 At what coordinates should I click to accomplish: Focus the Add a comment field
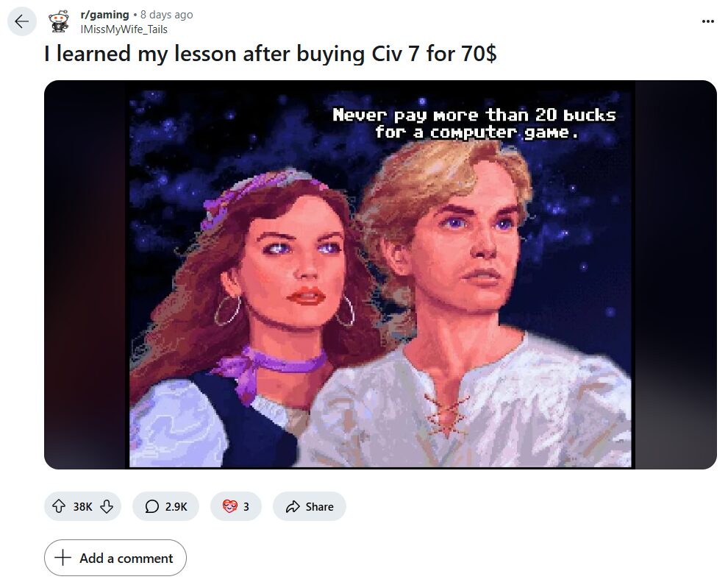(115, 558)
